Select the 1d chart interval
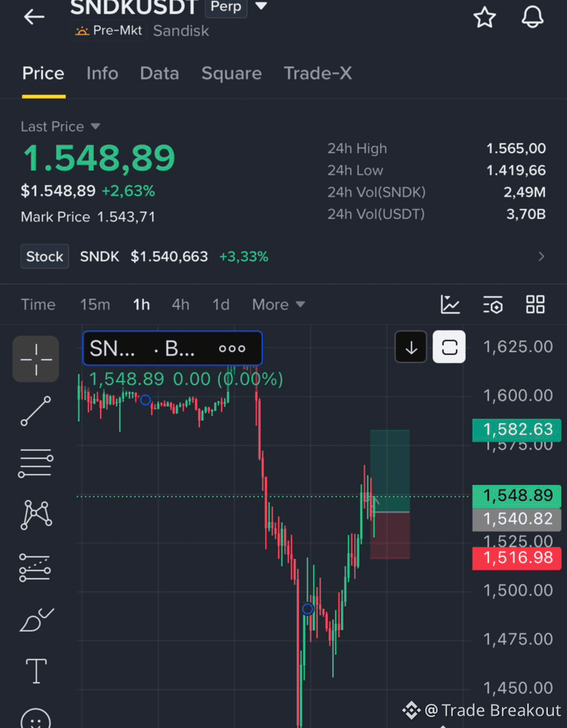 220,304
